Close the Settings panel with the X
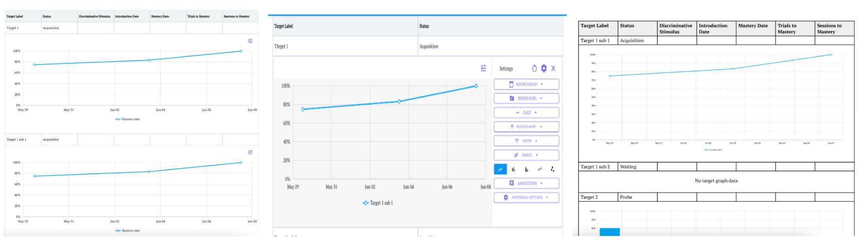The height and width of the screenshot is (246, 868). coord(553,68)
